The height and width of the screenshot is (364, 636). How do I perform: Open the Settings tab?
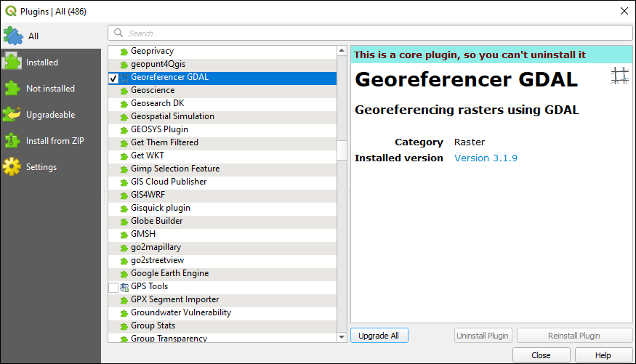pos(51,166)
